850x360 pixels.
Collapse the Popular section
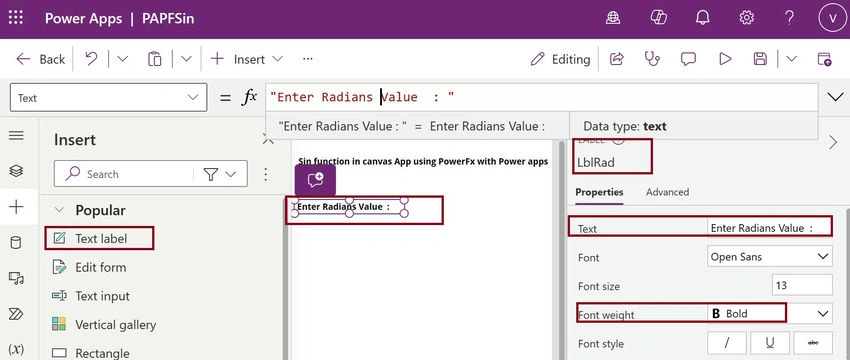[x=60, y=210]
